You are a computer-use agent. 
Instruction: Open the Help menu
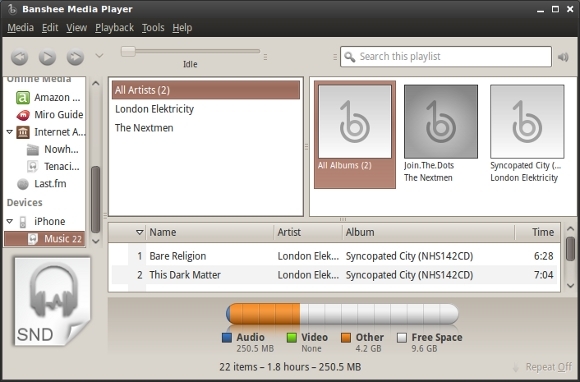point(182,28)
